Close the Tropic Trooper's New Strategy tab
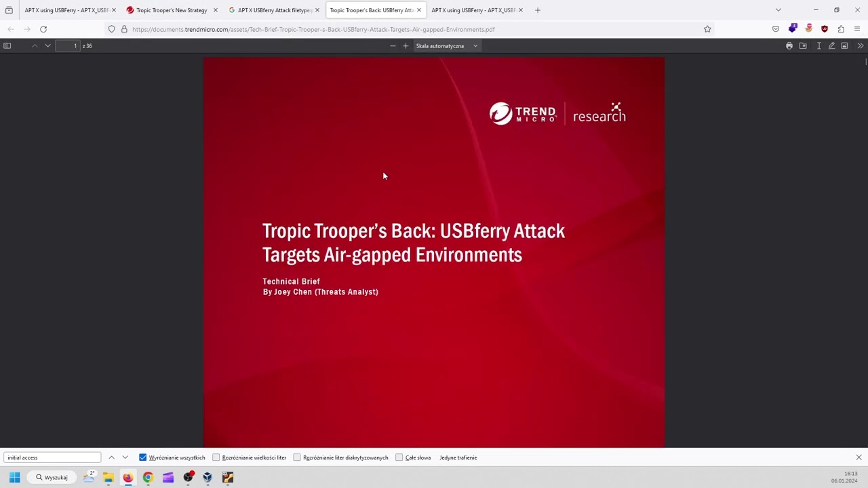 216,10
